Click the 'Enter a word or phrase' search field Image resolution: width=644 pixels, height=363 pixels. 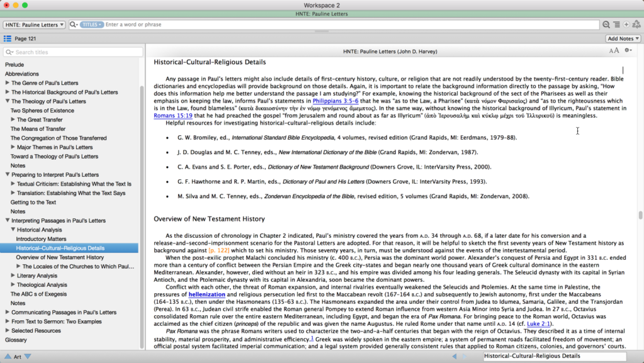click(x=189, y=24)
